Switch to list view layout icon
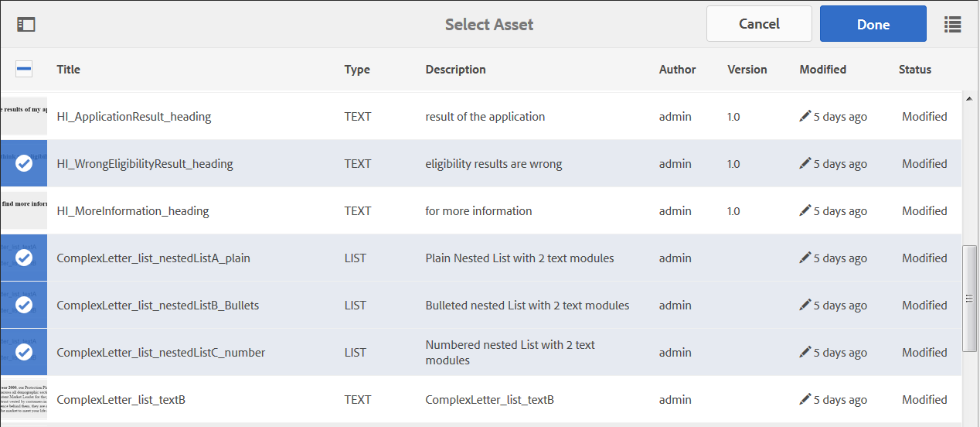Image resolution: width=980 pixels, height=427 pixels. click(x=952, y=25)
